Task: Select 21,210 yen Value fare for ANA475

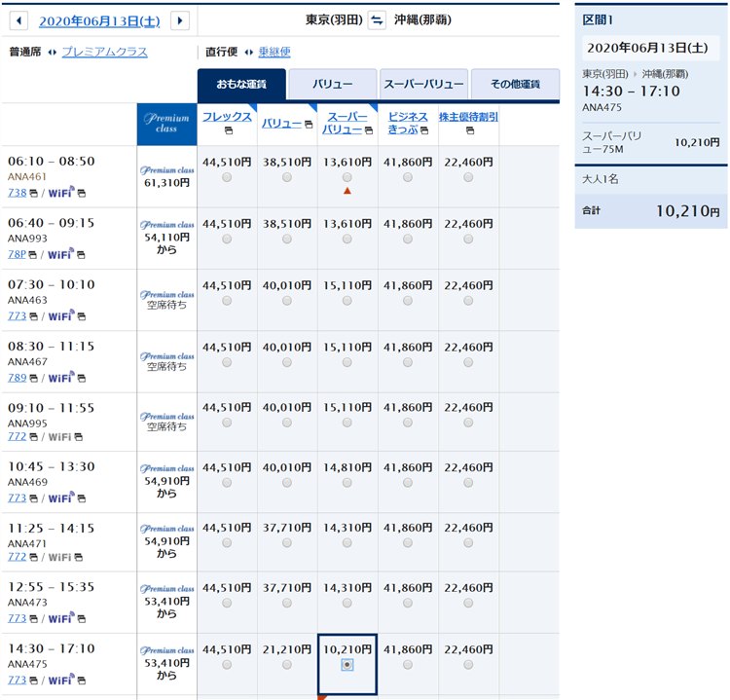Action: (287, 664)
